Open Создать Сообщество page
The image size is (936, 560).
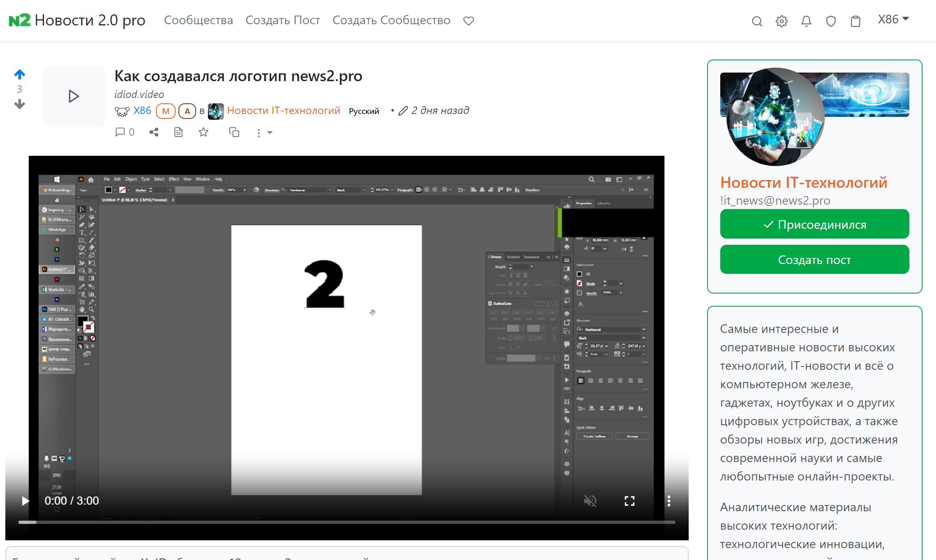(x=391, y=20)
